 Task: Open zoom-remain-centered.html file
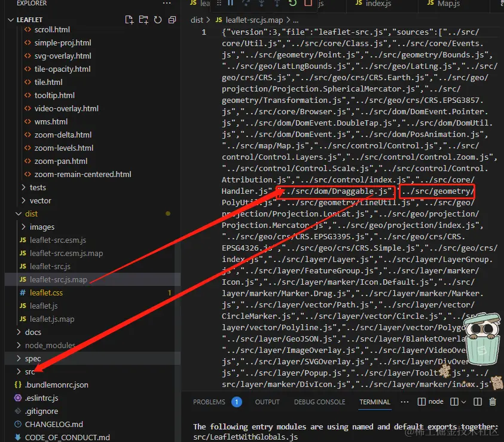point(83,175)
